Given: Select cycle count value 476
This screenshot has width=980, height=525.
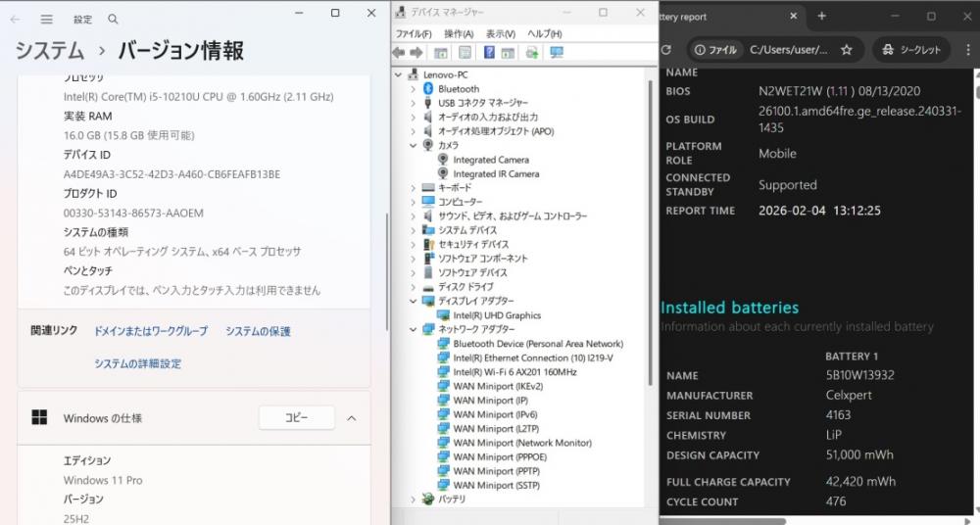Looking at the screenshot, I should click(835, 501).
